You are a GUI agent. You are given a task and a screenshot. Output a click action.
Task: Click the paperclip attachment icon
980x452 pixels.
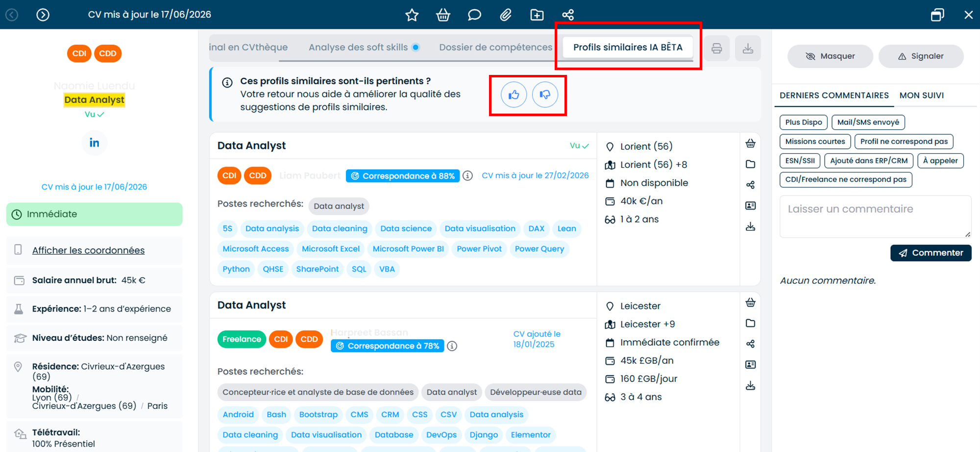pyautogui.click(x=506, y=15)
